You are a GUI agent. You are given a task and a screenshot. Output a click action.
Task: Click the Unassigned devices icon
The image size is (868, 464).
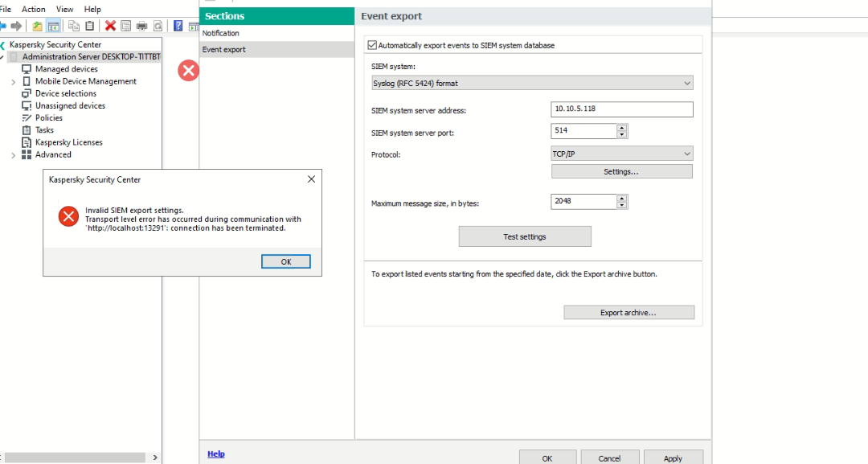(26, 106)
